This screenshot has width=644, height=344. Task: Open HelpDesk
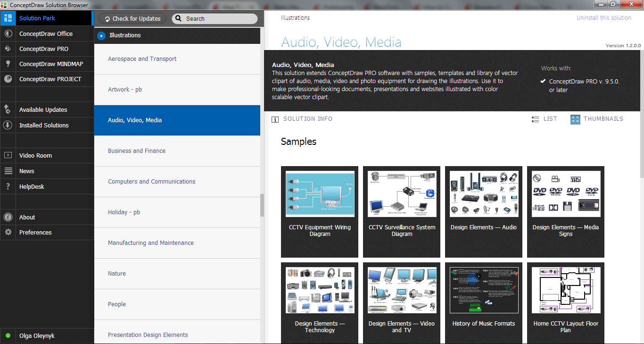click(x=47, y=187)
